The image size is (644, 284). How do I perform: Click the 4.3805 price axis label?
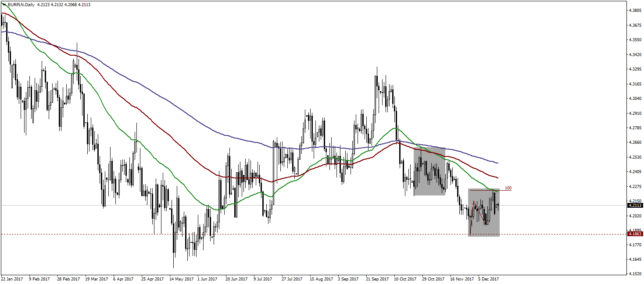(x=635, y=10)
